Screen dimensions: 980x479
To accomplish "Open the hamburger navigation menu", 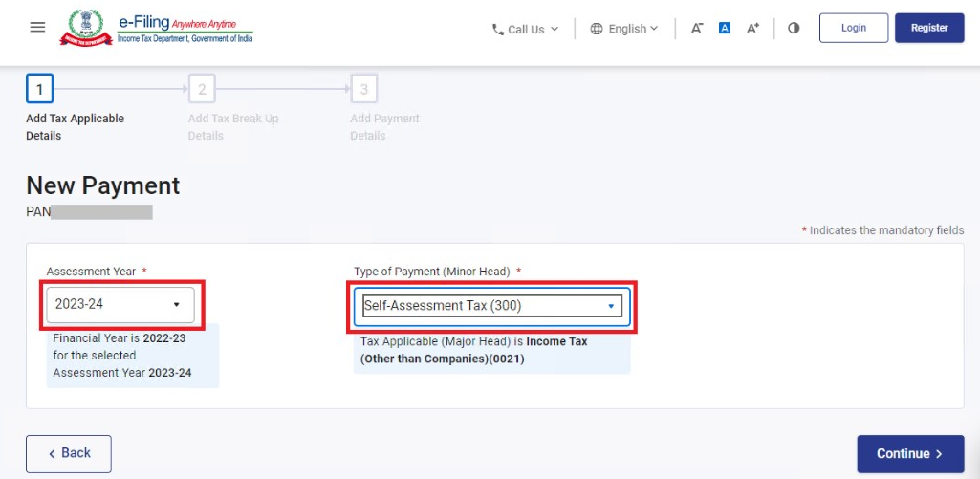I will (x=38, y=28).
